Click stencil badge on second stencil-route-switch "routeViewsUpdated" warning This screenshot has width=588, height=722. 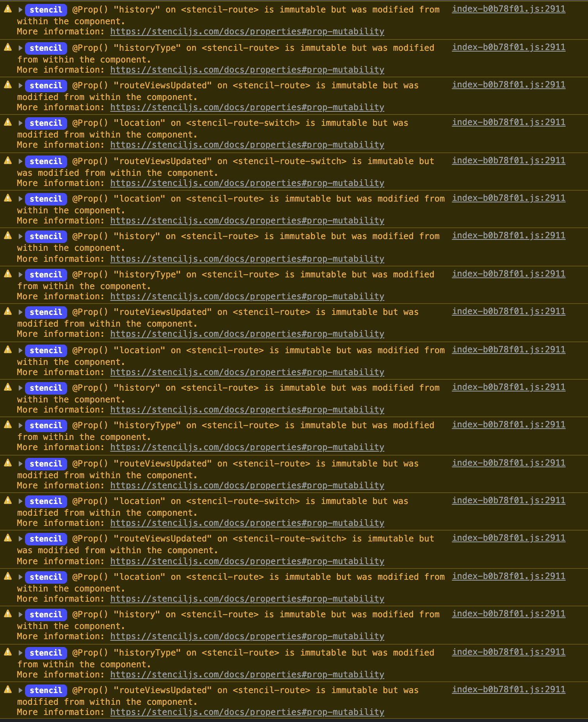[46, 539]
